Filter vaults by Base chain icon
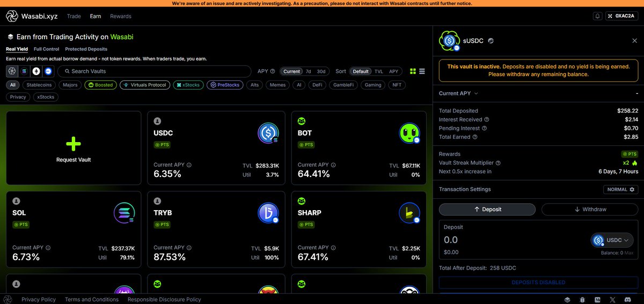 [x=48, y=71]
